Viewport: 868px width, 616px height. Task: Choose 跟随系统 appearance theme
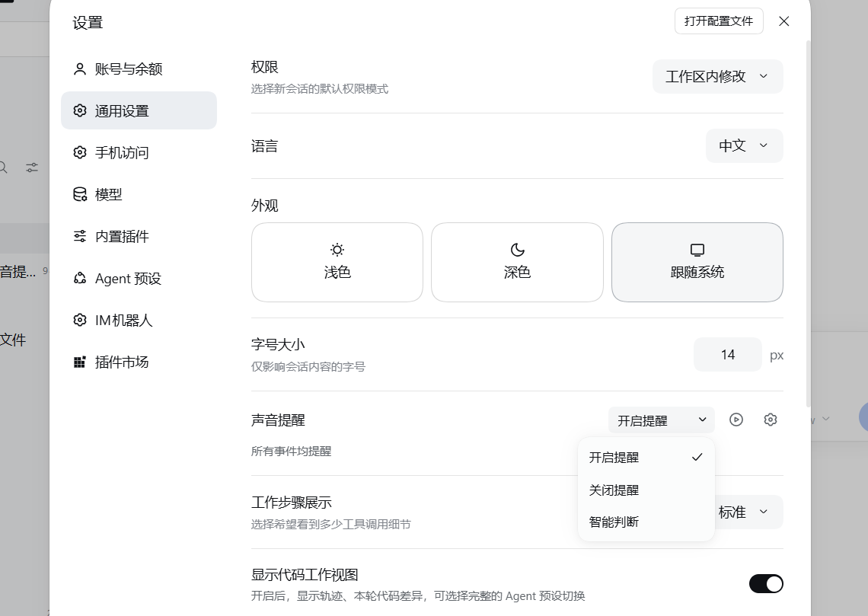[697, 263]
